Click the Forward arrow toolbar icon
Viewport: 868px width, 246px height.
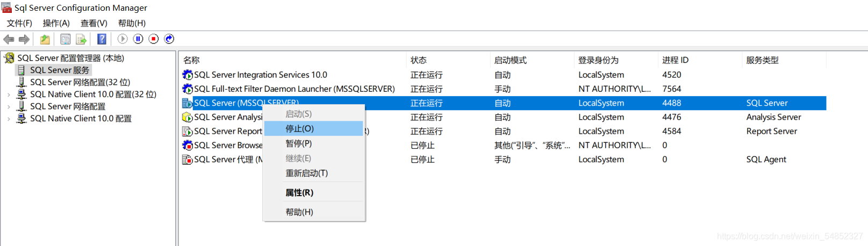pos(24,39)
